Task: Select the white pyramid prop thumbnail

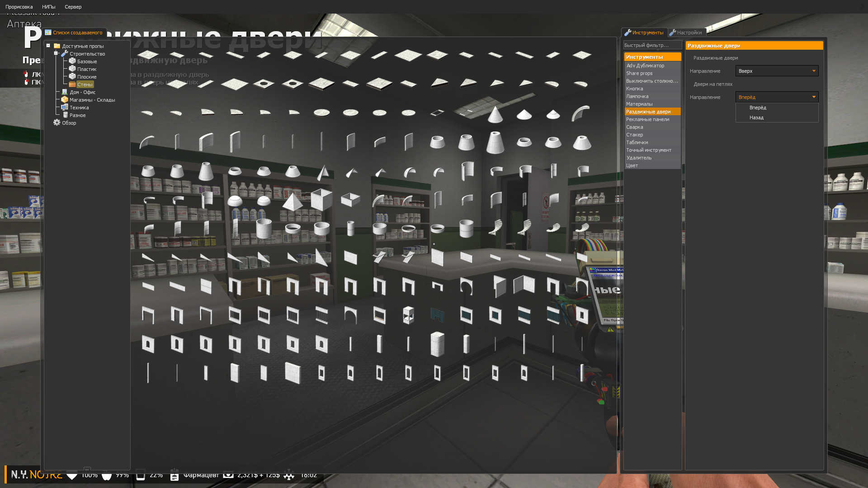Action: pos(292,201)
